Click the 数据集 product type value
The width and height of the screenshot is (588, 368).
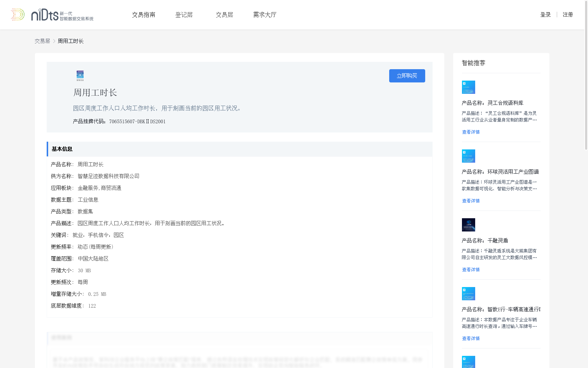(85, 212)
